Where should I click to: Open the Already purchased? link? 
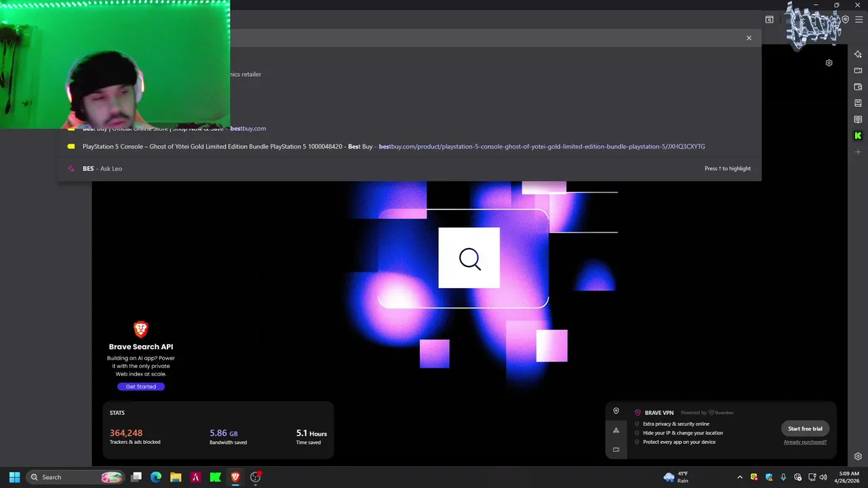[805, 442]
